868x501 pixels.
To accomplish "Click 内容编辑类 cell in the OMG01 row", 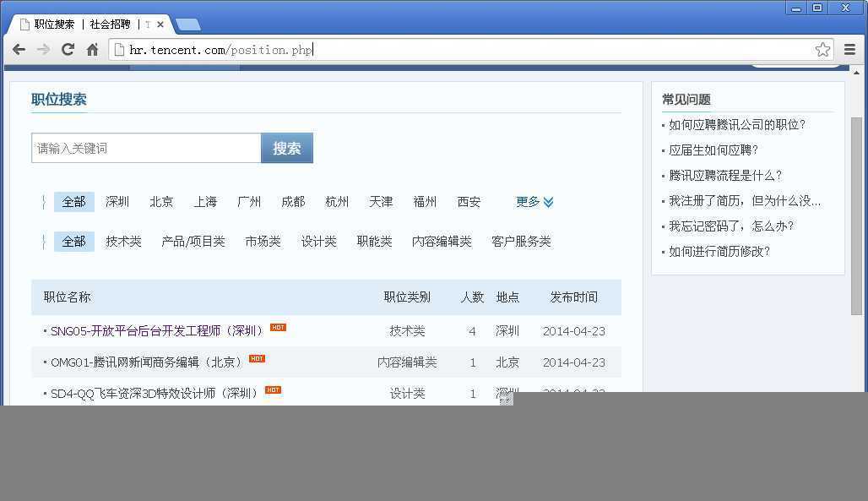I will coord(407,362).
